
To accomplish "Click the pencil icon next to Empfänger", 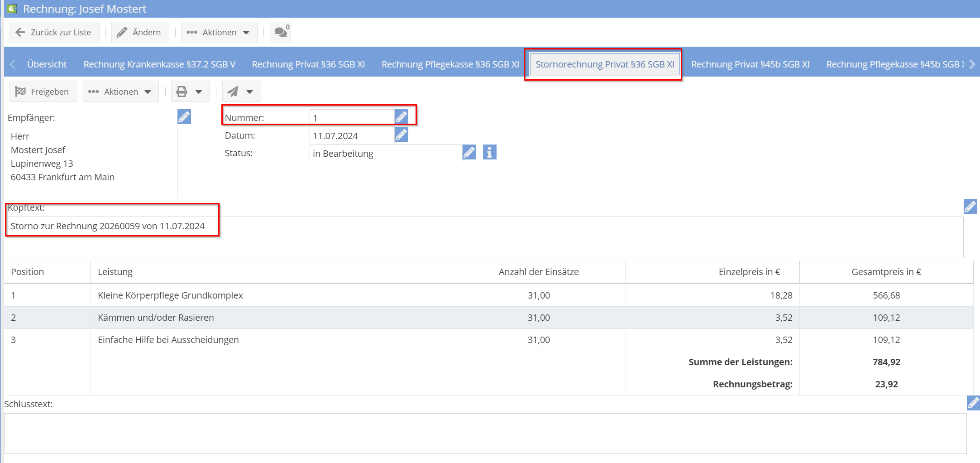I will point(184,117).
